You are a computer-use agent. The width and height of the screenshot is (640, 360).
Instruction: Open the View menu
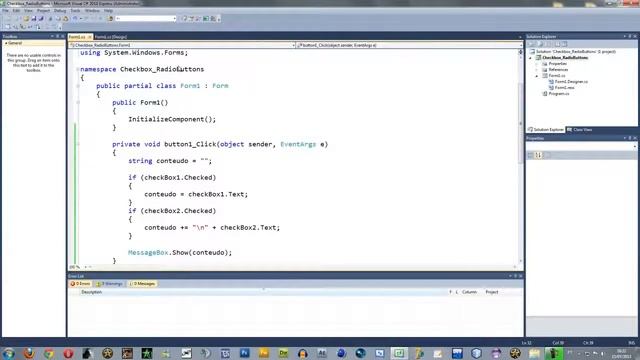(28, 11)
